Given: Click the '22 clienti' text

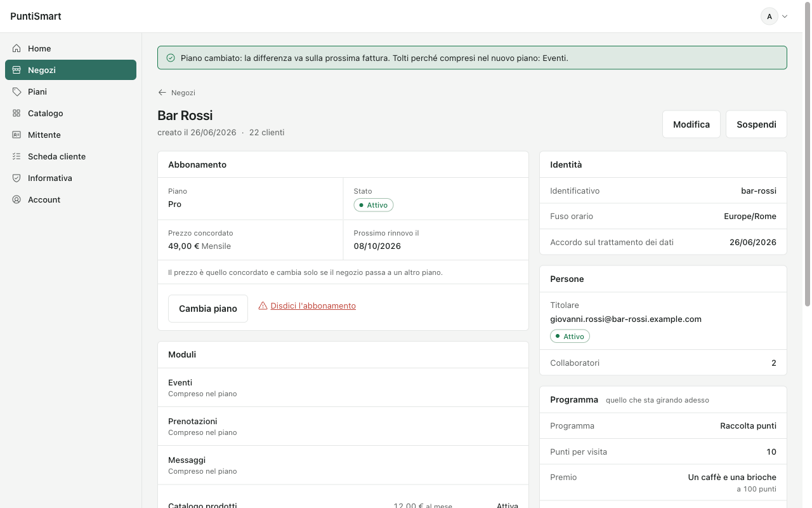Looking at the screenshot, I should (266, 133).
